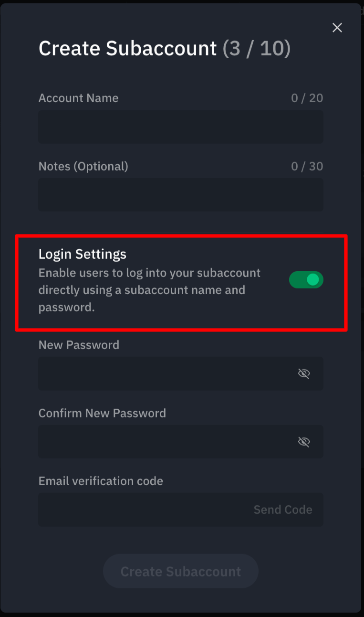Focus the Account Name field
Image resolution: width=364 pixels, height=617 pixels.
[x=181, y=127]
